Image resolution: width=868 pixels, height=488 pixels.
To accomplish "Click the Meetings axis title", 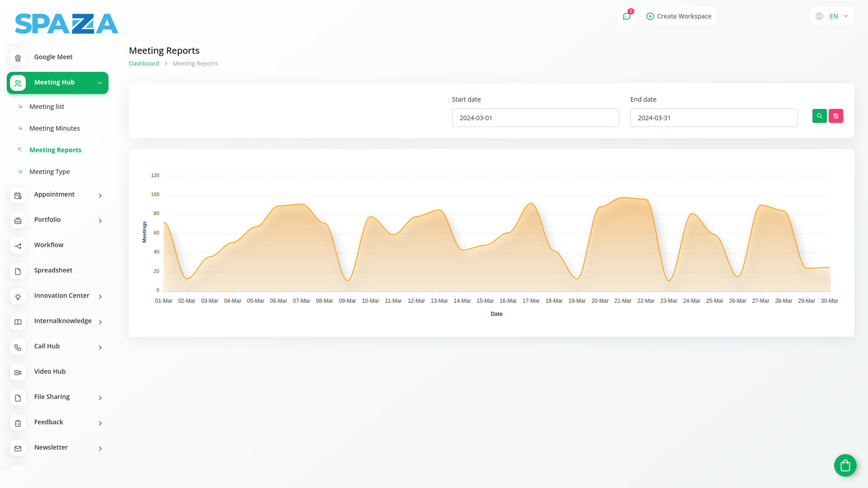I will [x=144, y=232].
